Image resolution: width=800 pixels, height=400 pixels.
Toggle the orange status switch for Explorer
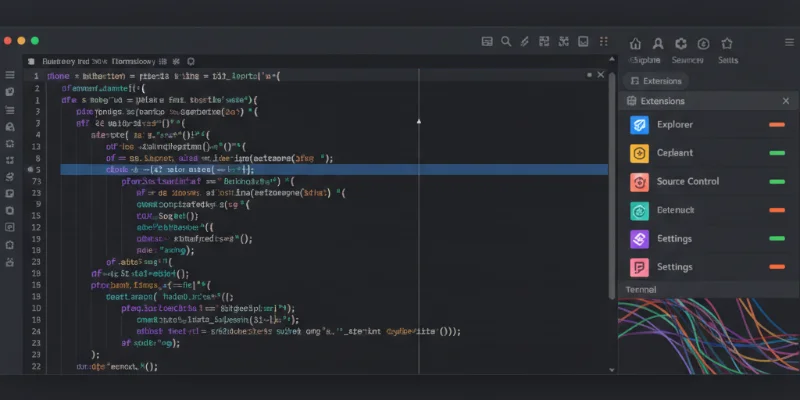tap(776, 125)
